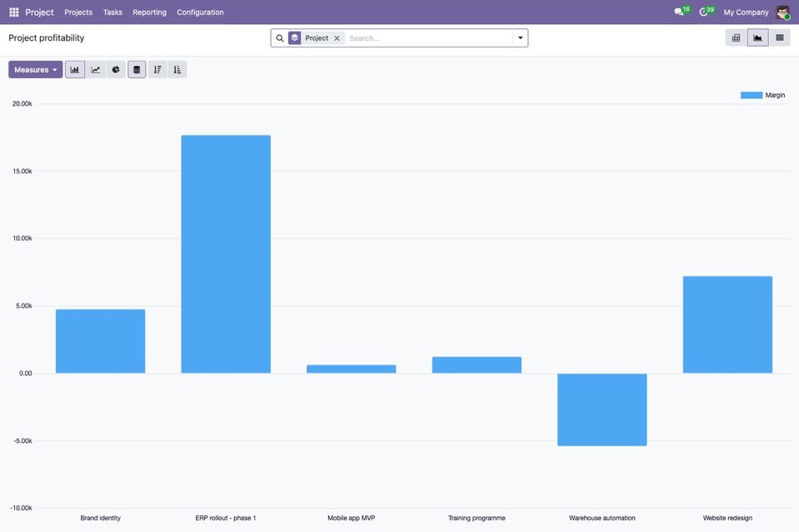Viewport: 799px width, 532px height.
Task: Open the user avatar menu
Action: pyautogui.click(x=782, y=12)
